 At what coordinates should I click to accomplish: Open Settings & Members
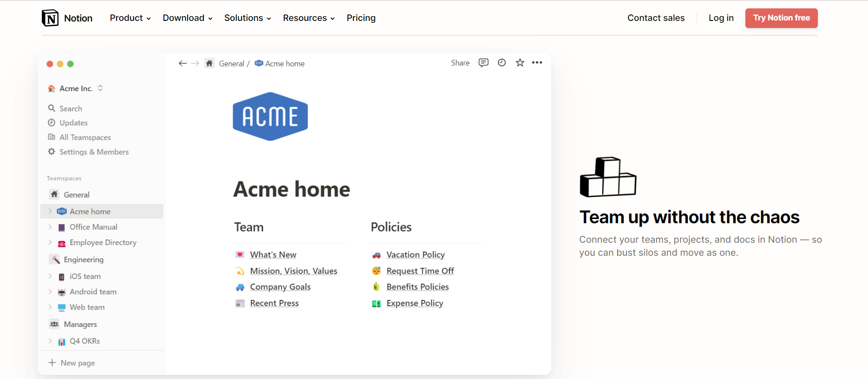88,152
